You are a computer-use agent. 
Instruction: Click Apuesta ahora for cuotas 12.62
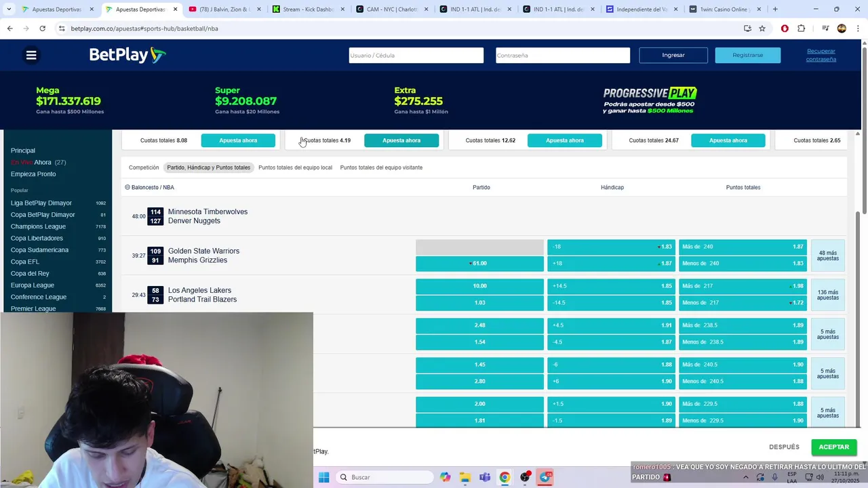coord(565,140)
